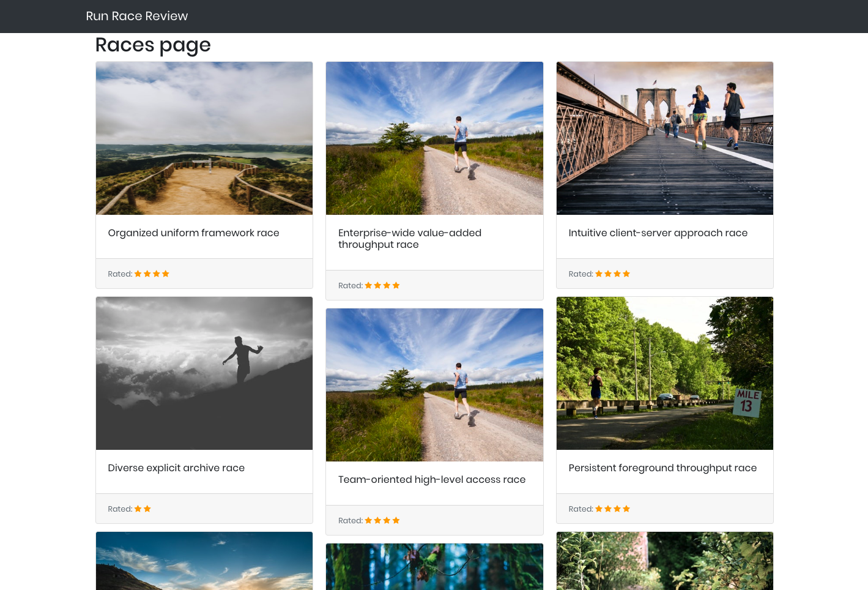Click last rating star of Enterprise-wide value-added throughput race
Screen dimensions: 868x590
point(396,285)
